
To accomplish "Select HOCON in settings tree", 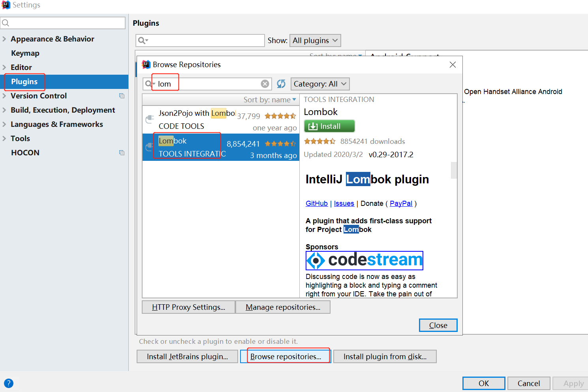I will 25,153.
